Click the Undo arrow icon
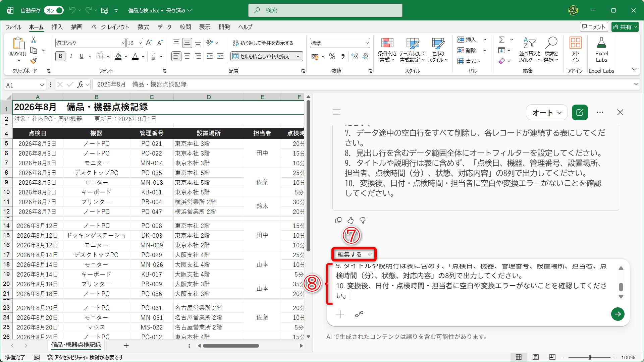 [72, 10]
